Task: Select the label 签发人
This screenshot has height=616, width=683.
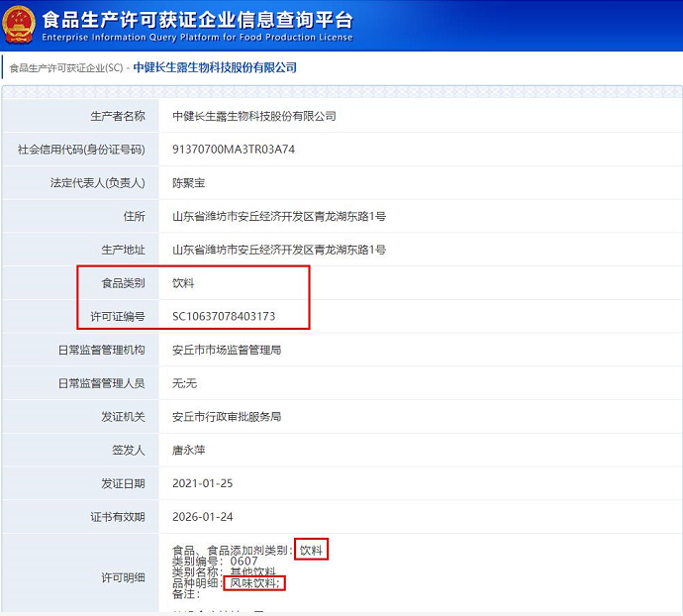Action: 129,450
